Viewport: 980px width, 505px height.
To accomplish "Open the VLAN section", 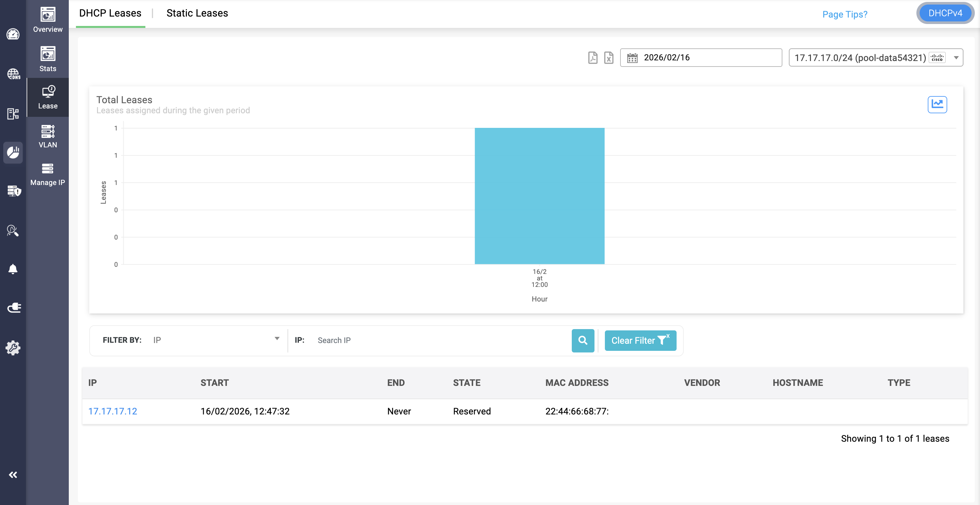I will click(x=48, y=136).
